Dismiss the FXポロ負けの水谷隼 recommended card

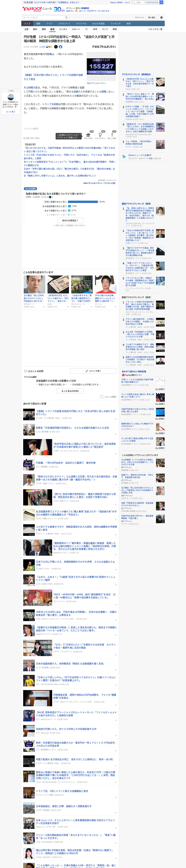click(x=115, y=307)
